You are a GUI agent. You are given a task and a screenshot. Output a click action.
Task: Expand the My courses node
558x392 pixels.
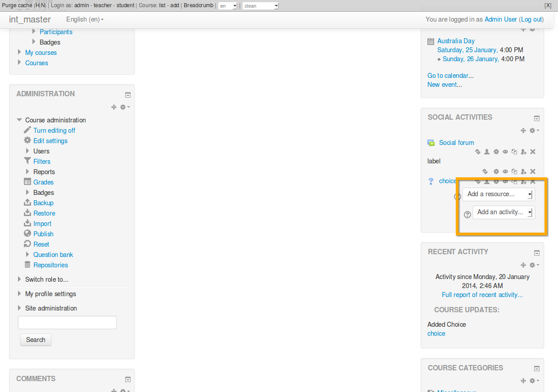click(19, 53)
